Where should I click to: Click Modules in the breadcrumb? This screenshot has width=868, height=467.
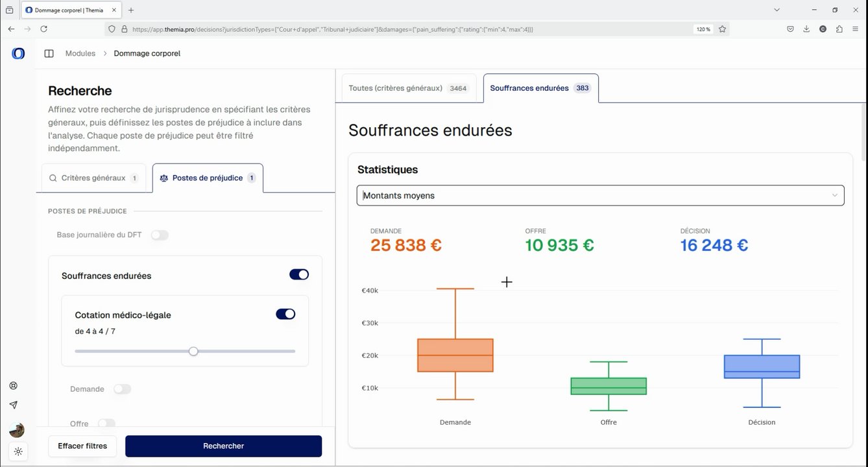(80, 53)
